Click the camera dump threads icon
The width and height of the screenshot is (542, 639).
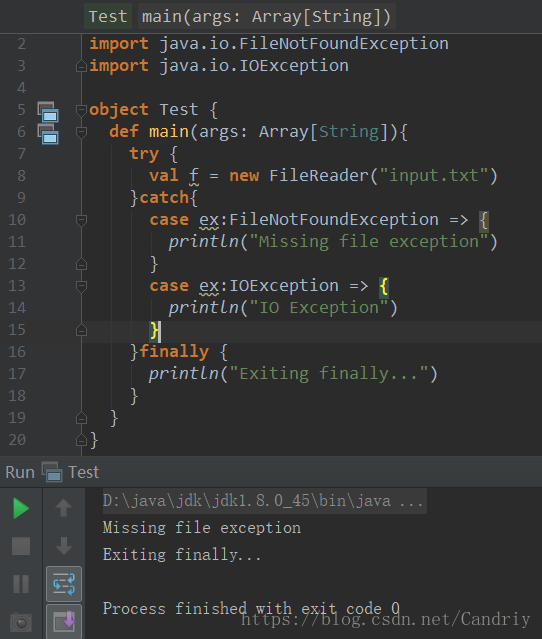tap(21, 623)
